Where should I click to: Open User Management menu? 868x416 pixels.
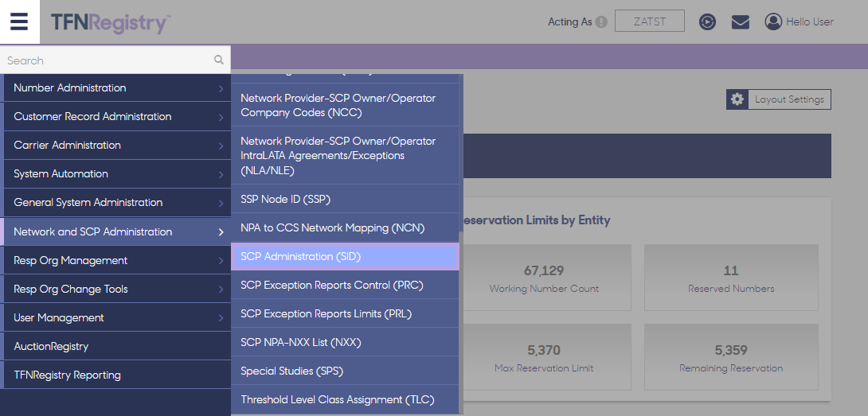(117, 318)
